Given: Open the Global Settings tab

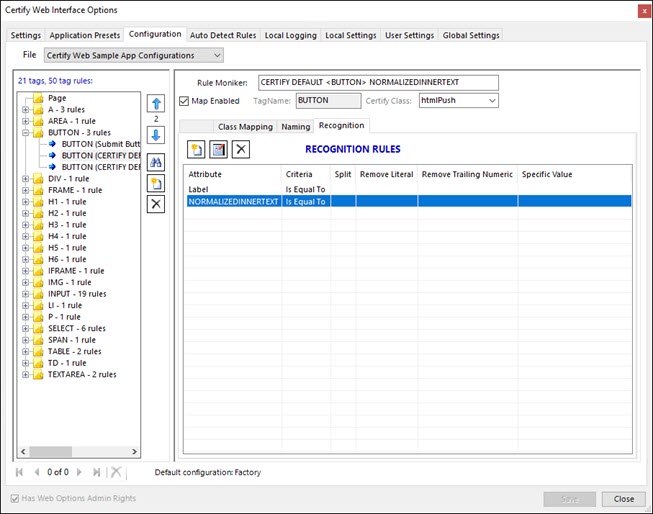Looking at the screenshot, I should tap(471, 35).
